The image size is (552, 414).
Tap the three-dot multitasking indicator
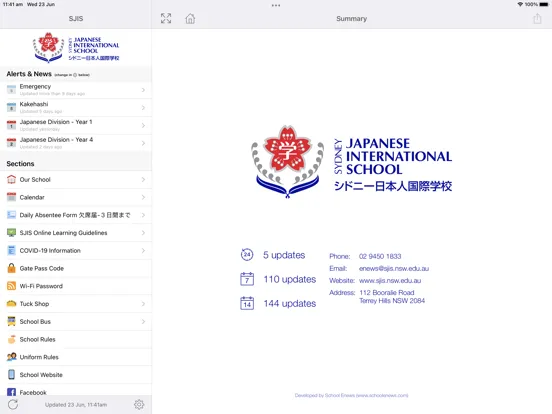pos(276,5)
